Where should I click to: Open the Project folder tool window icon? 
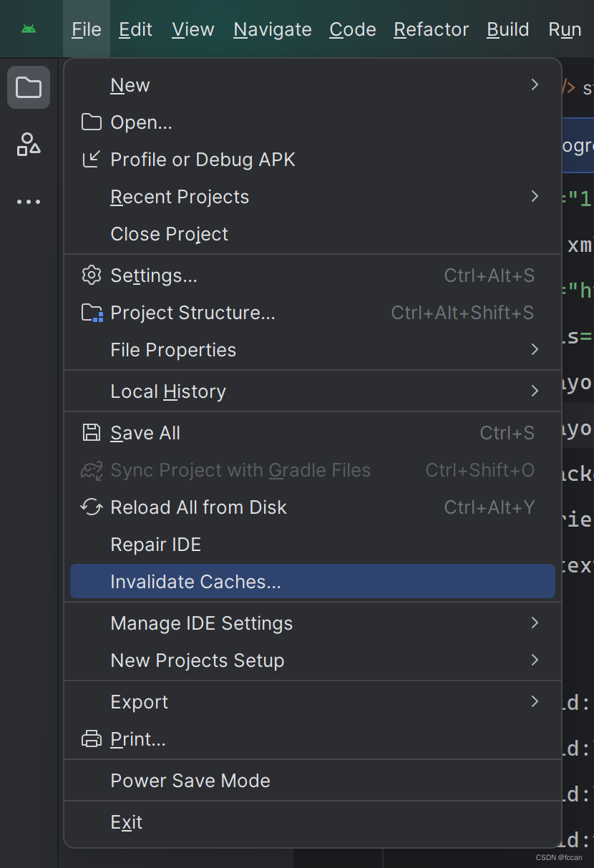[29, 87]
